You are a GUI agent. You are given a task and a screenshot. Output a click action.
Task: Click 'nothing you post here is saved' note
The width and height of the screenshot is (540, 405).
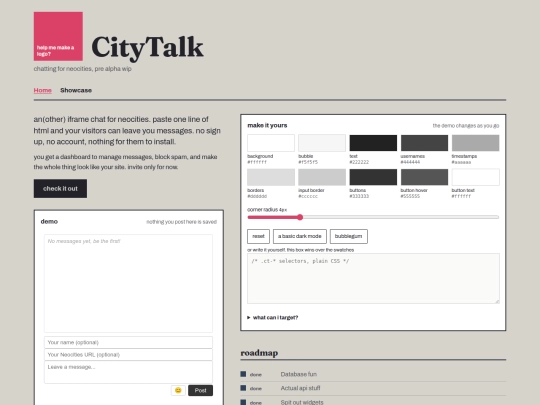tap(181, 222)
